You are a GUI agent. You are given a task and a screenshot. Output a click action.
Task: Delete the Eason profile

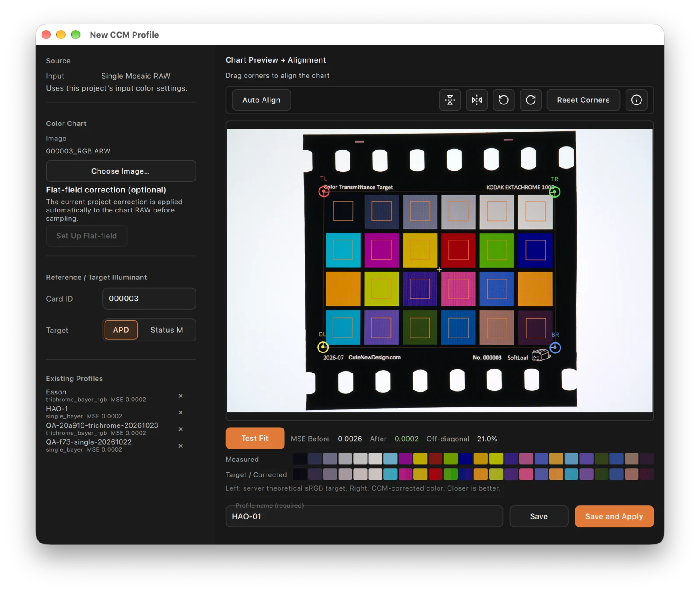181,396
